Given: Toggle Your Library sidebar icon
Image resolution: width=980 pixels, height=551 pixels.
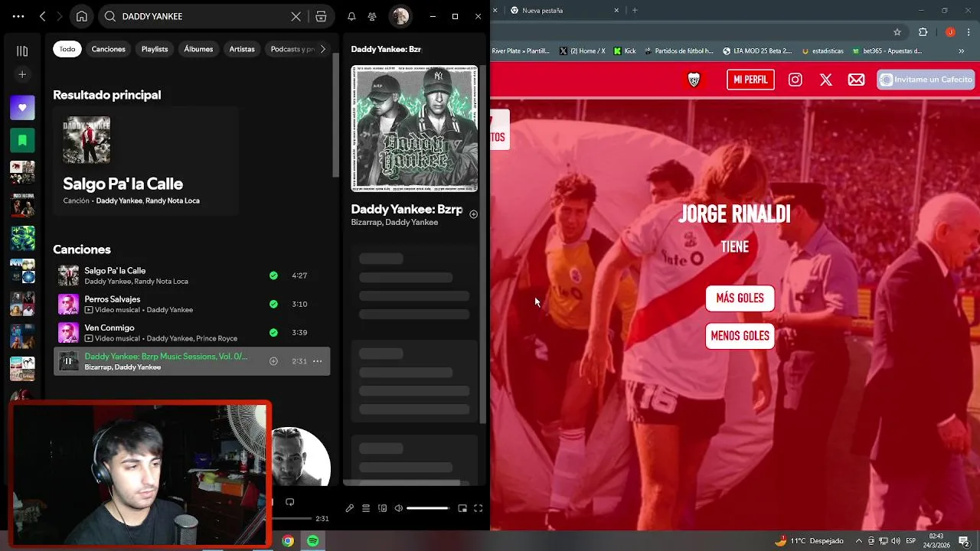Looking at the screenshot, I should 22,51.
